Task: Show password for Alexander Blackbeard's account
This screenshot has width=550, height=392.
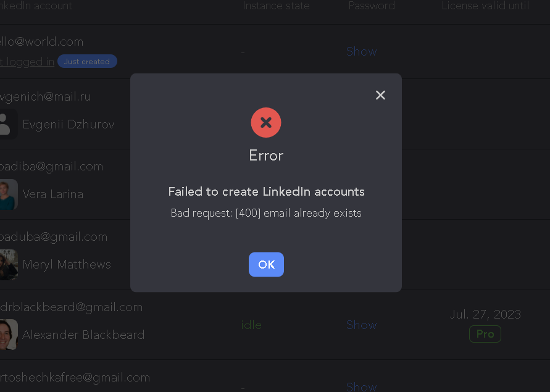Action: (x=361, y=325)
